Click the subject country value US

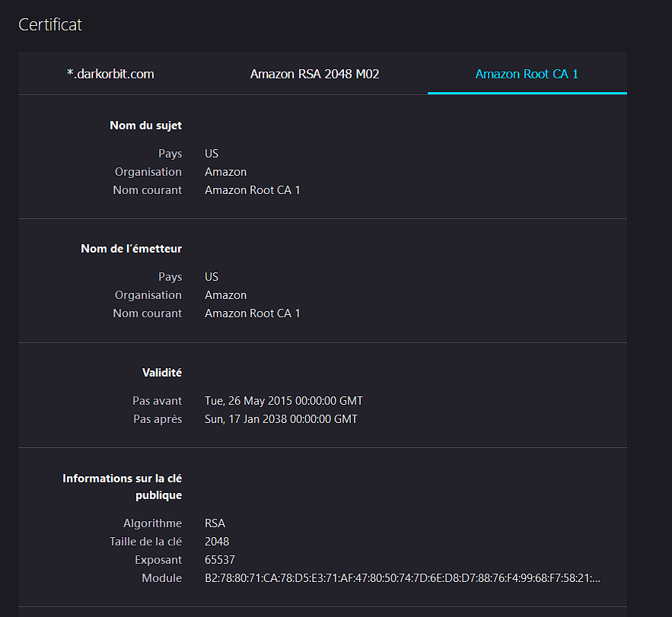click(x=212, y=154)
